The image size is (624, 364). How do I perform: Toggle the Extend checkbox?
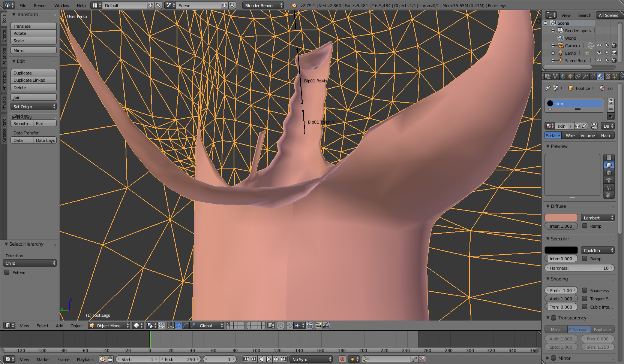(x=7, y=272)
